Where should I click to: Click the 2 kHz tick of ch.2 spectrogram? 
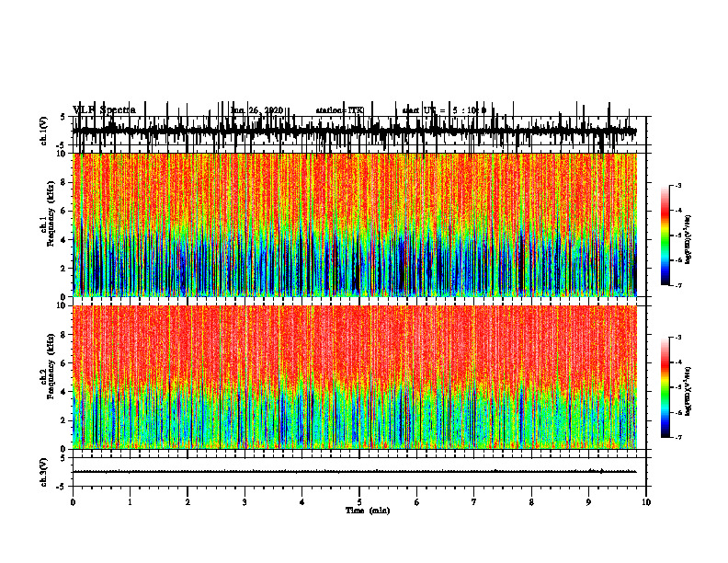(x=64, y=420)
